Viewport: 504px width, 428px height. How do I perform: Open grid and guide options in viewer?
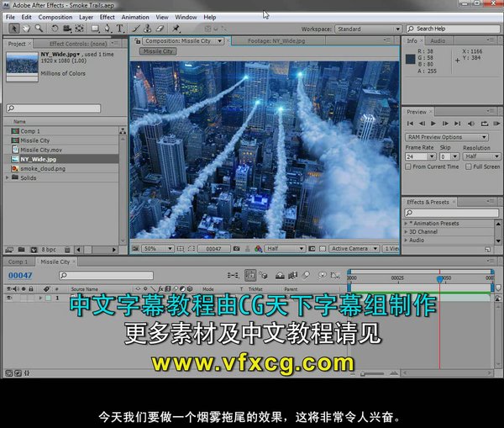[x=181, y=249]
